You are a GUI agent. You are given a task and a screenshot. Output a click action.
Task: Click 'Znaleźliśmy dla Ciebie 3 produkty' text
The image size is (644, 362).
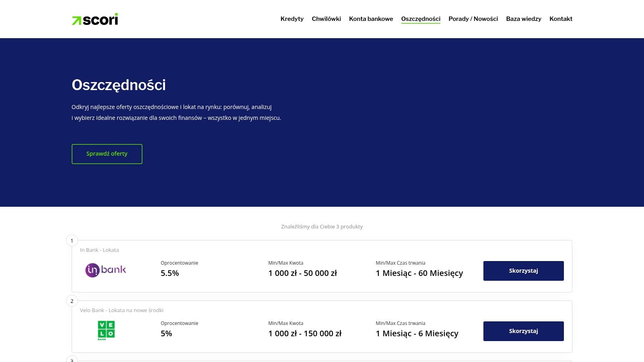pos(322,226)
